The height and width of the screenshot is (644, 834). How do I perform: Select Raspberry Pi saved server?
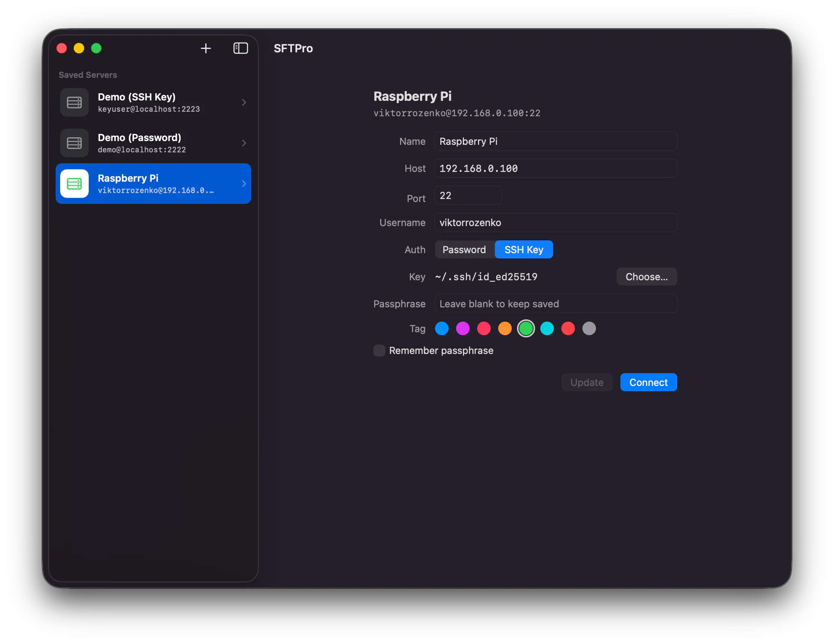click(x=153, y=184)
